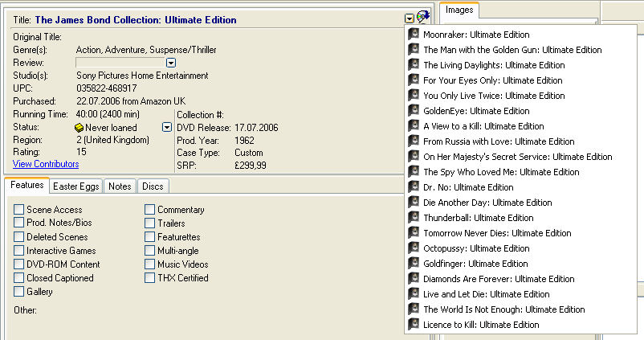The width and height of the screenshot is (644, 340).
Task: Click the icon next to The Spy Who Loved Me
Action: click(x=414, y=171)
